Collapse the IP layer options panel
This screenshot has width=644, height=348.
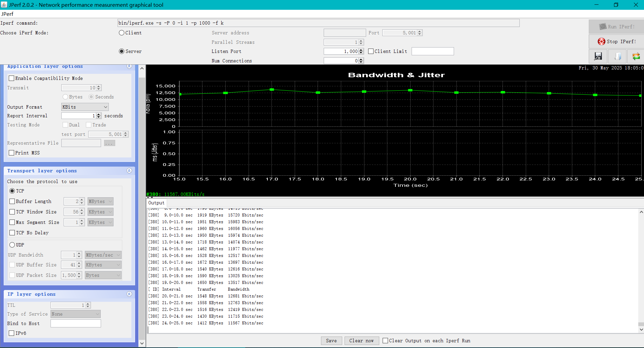coord(129,294)
